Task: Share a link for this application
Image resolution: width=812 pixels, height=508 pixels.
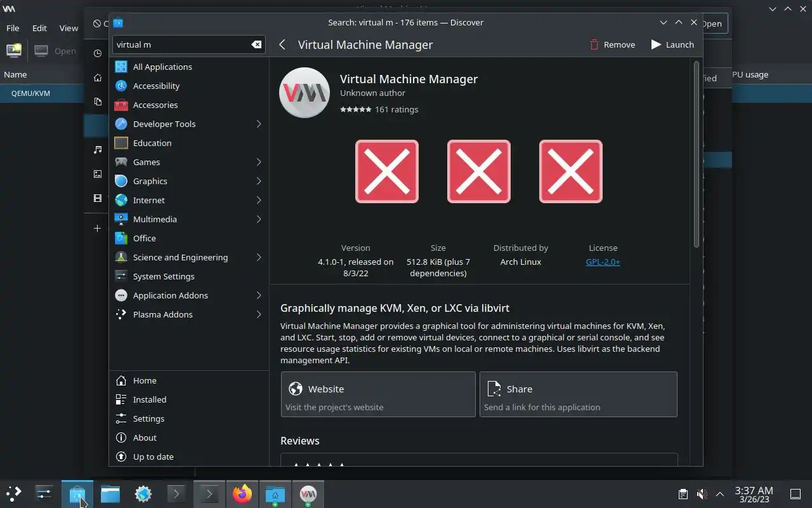Action: click(578, 394)
